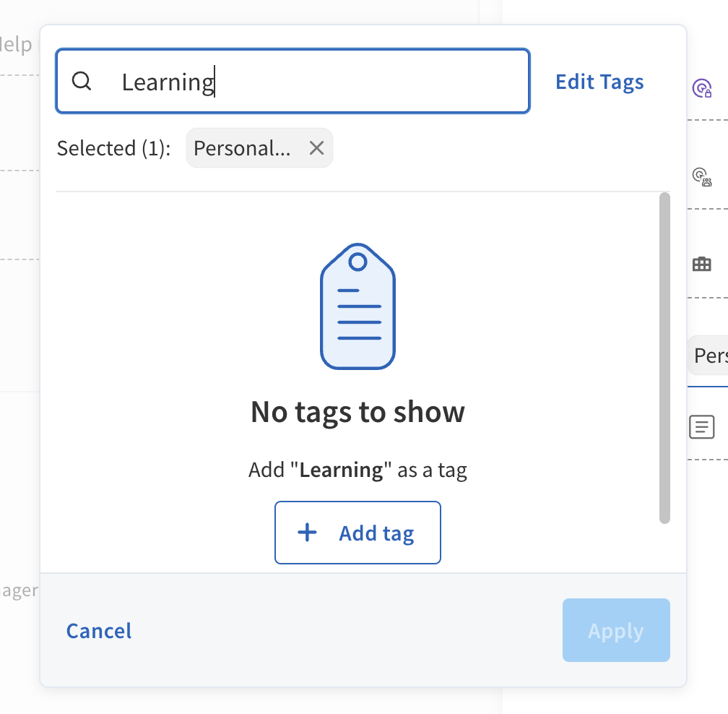This screenshot has height=714, width=728.
Task: Click the No tags to show heading
Action: click(357, 412)
